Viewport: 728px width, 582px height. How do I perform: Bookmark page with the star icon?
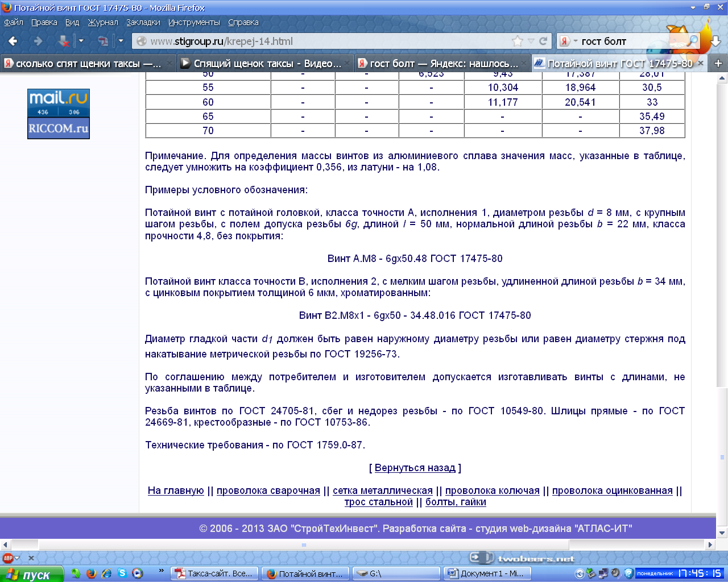[518, 41]
